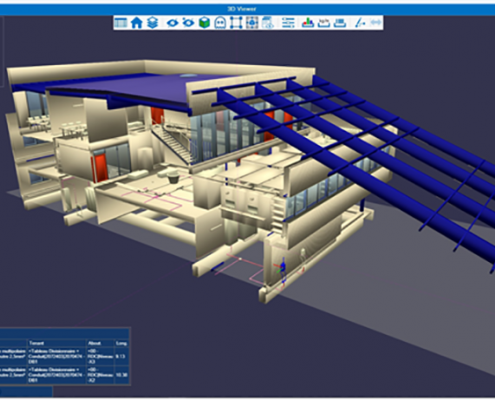Image resolution: width=495 pixels, height=400 pixels.
Task: Open the stacked layers icon
Action: tap(153, 23)
